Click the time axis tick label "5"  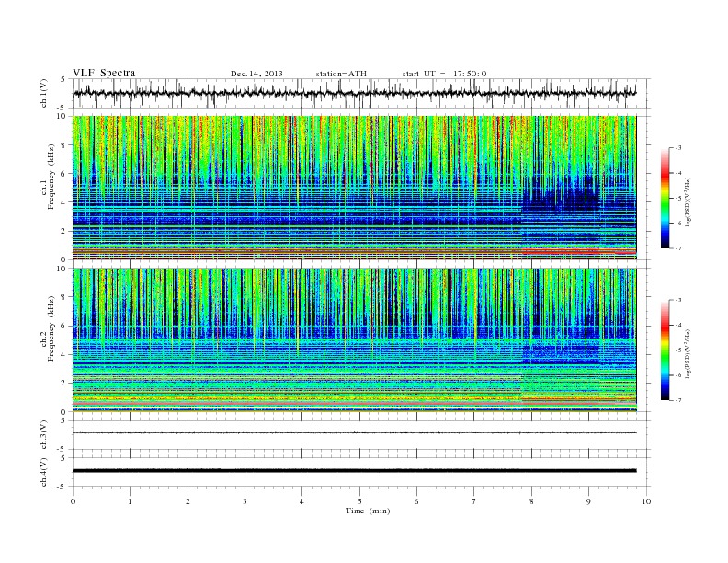coord(359,501)
